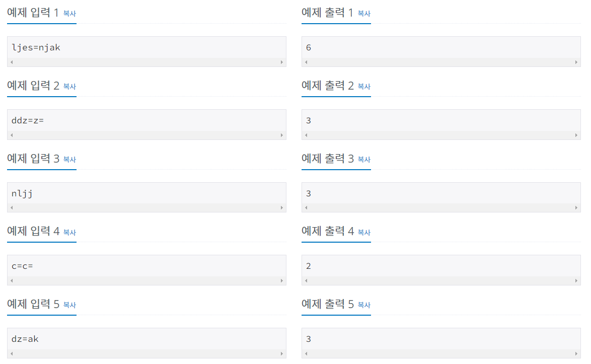
Task: Copy 예제 입력 2 using the 복사 link
Action: [x=69, y=87]
